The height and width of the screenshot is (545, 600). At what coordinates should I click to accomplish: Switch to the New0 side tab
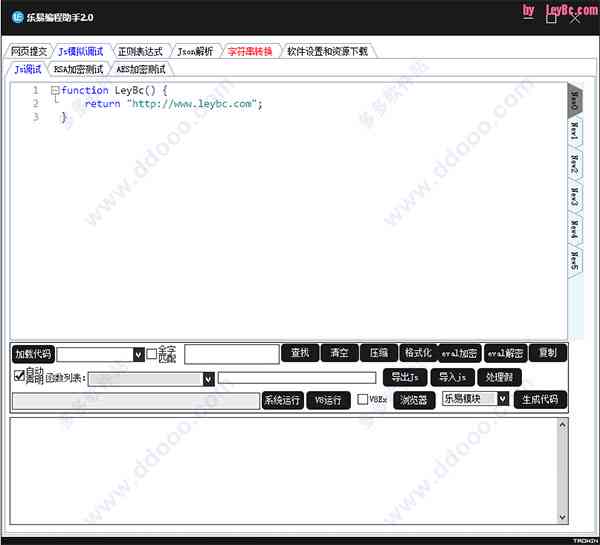[x=575, y=100]
